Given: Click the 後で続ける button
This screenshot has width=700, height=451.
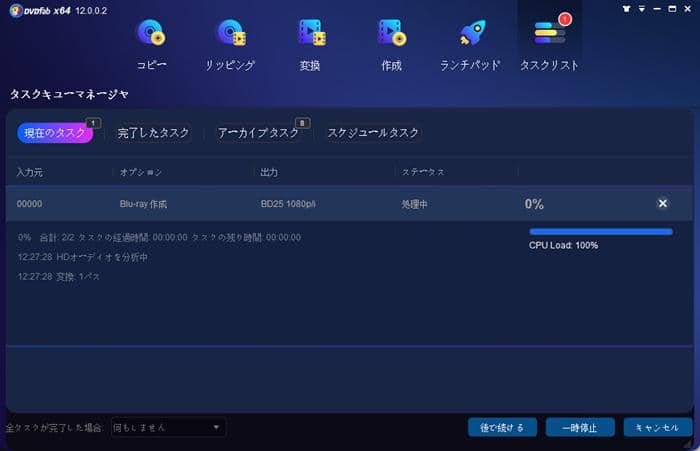Looking at the screenshot, I should [x=502, y=428].
